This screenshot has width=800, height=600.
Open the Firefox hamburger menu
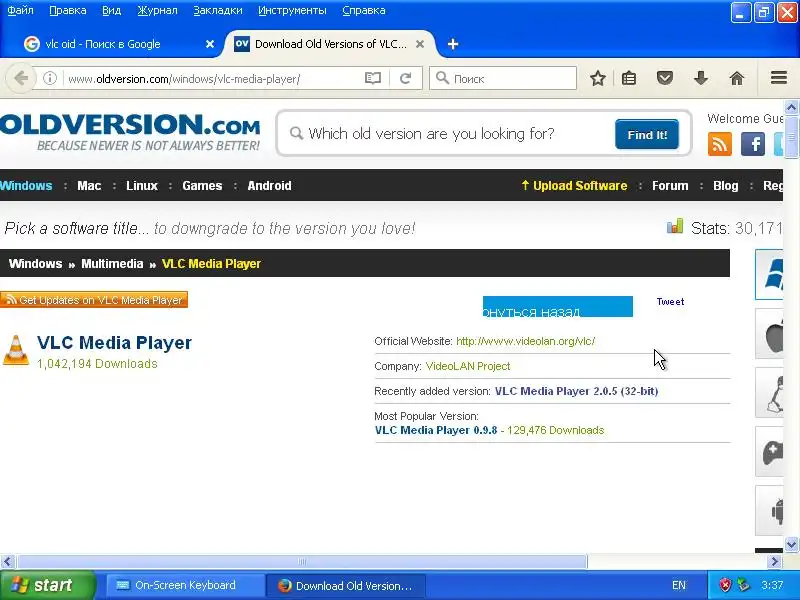click(779, 78)
